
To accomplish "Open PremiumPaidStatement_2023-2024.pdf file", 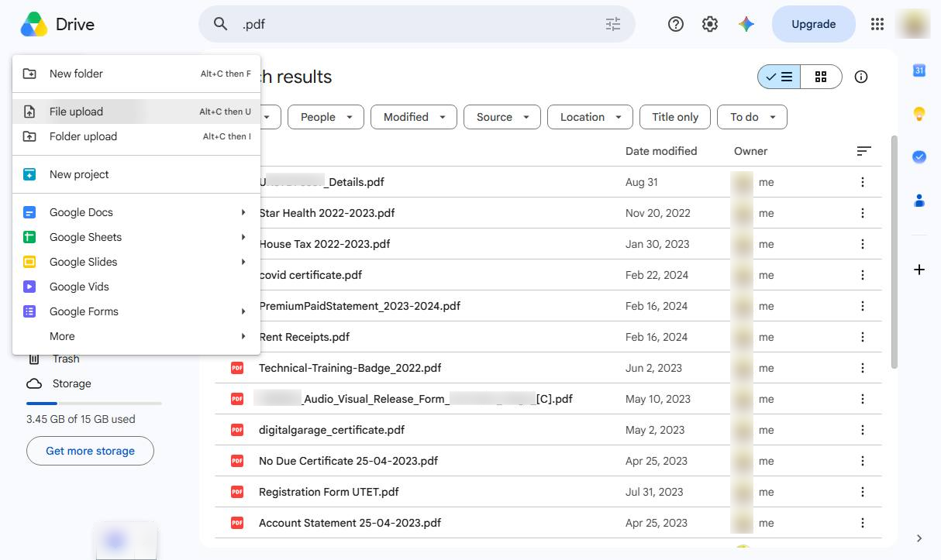I will 360,306.
